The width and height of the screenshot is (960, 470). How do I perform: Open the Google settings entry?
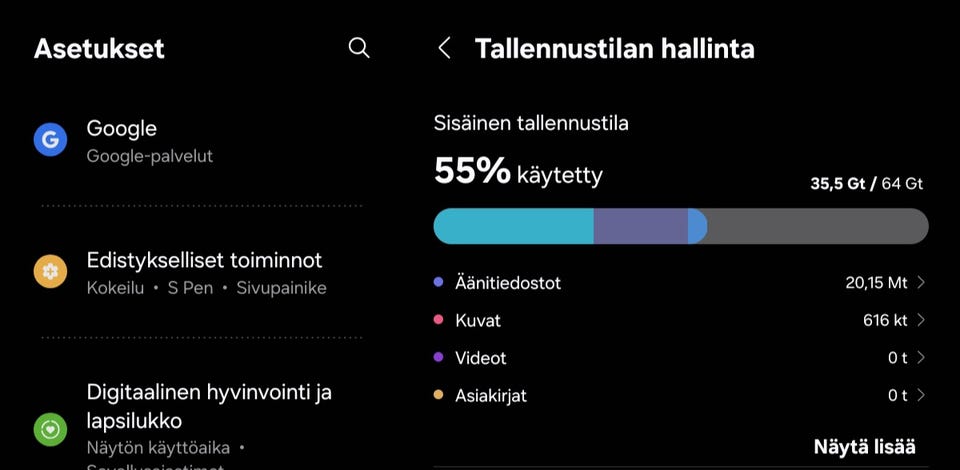[150, 140]
